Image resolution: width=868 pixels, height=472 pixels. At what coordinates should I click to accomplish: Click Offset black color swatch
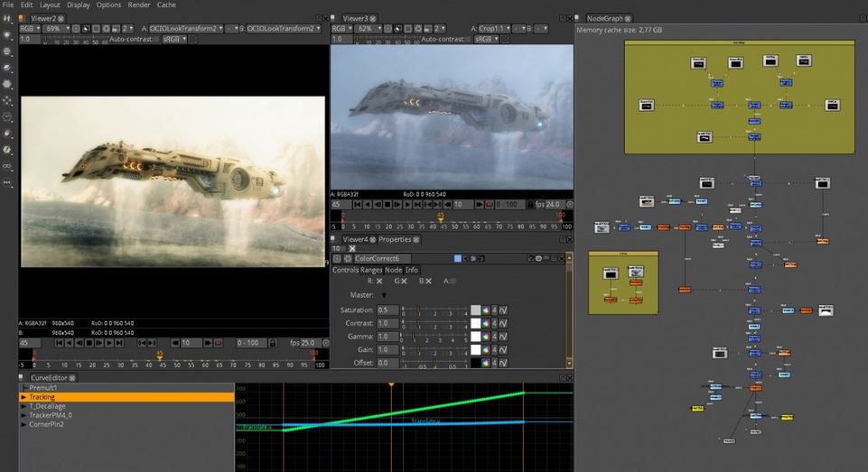[475, 363]
